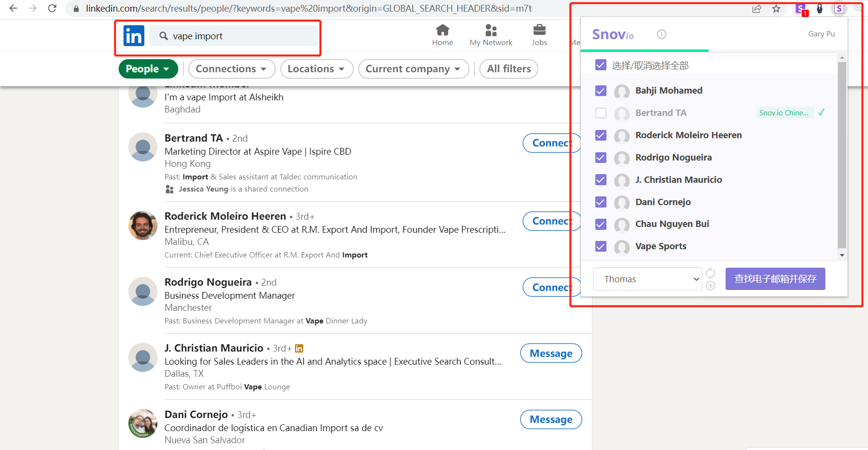Image resolution: width=868 pixels, height=450 pixels.
Task: Go back with browser back arrow
Action: coord(13,8)
